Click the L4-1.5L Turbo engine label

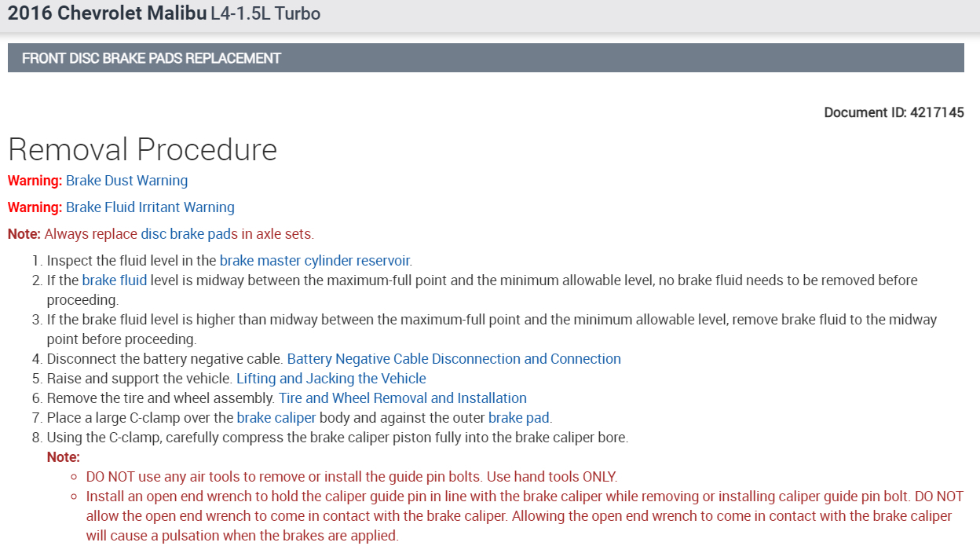tap(265, 14)
